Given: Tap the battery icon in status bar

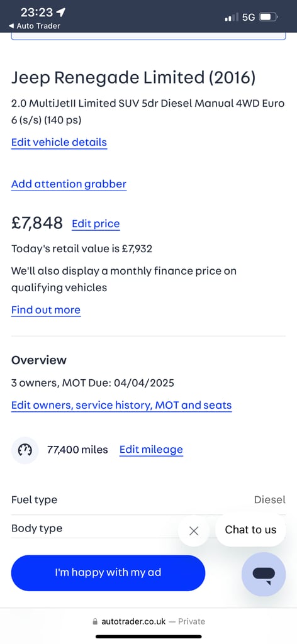Looking at the screenshot, I should [x=269, y=17].
